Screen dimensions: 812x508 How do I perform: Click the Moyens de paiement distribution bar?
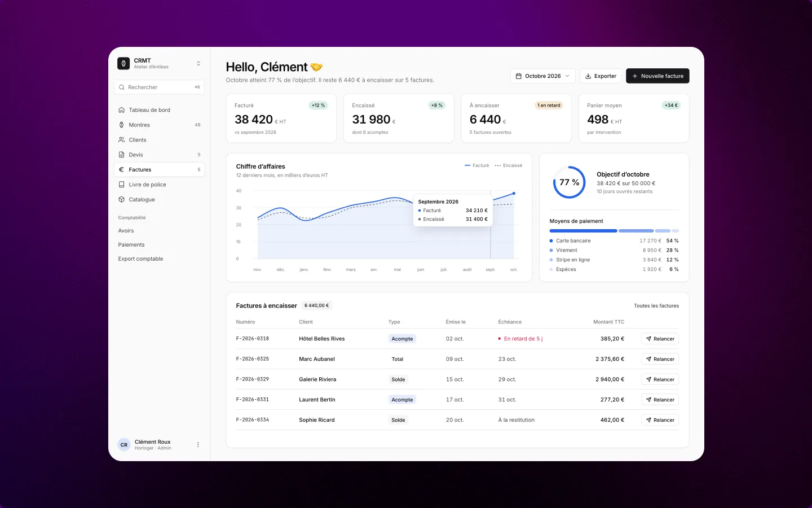[x=614, y=231]
